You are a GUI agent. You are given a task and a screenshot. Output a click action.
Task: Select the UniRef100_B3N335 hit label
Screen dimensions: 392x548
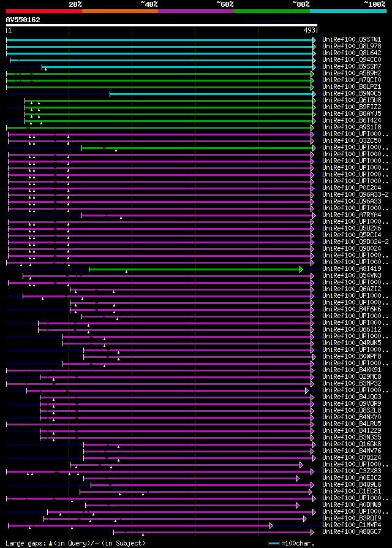(x=352, y=437)
